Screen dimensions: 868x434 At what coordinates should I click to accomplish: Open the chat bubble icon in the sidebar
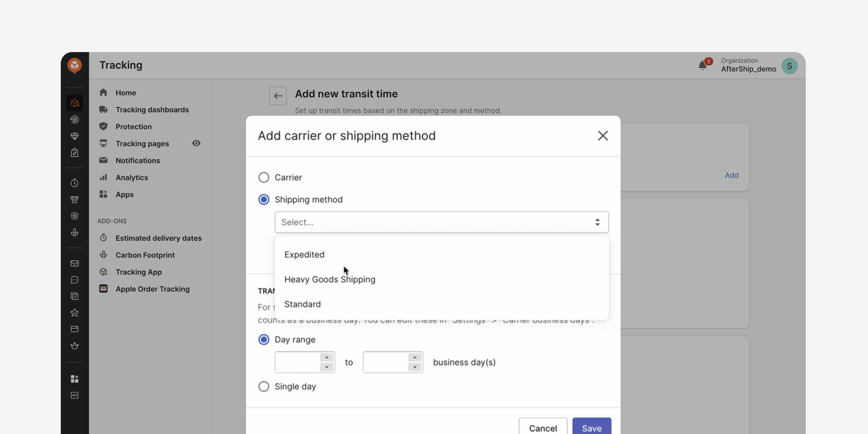pyautogui.click(x=74, y=280)
